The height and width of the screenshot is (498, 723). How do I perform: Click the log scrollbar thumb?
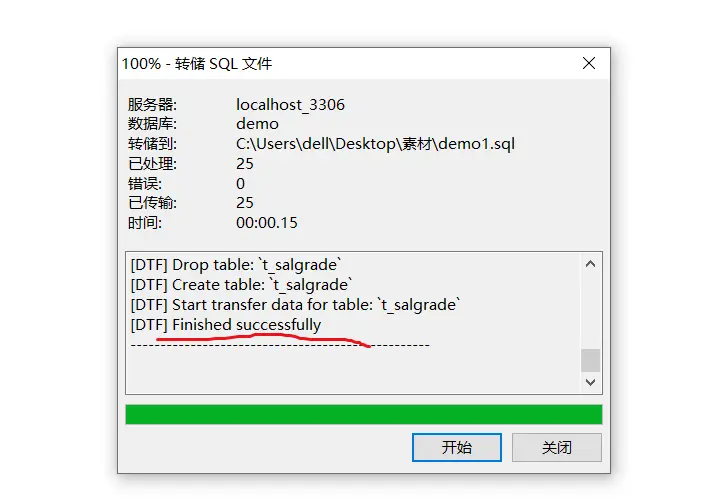[590, 360]
